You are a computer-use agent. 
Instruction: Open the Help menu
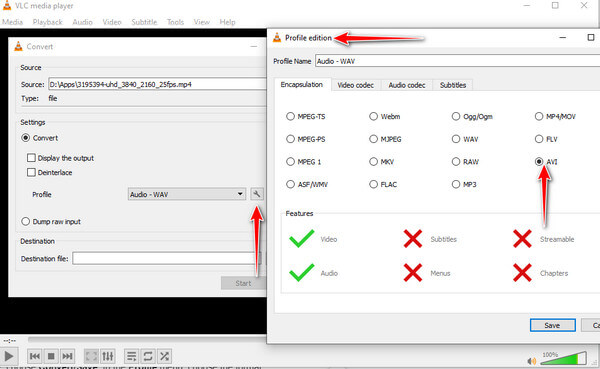point(227,22)
